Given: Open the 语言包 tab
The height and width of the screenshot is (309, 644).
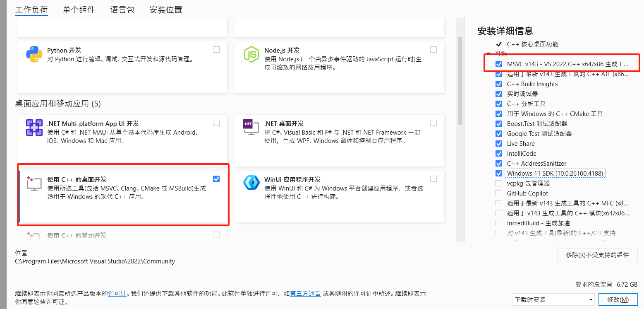Looking at the screenshot, I should [122, 9].
